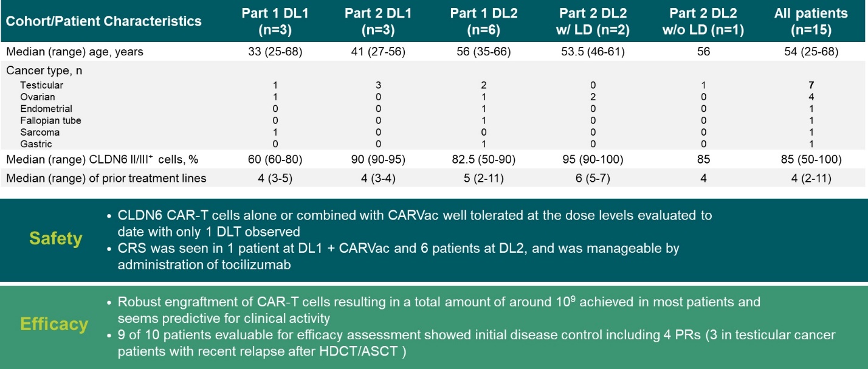Click the Gastric cancer type row label
Screen dimensions: 868x369
(x=35, y=144)
